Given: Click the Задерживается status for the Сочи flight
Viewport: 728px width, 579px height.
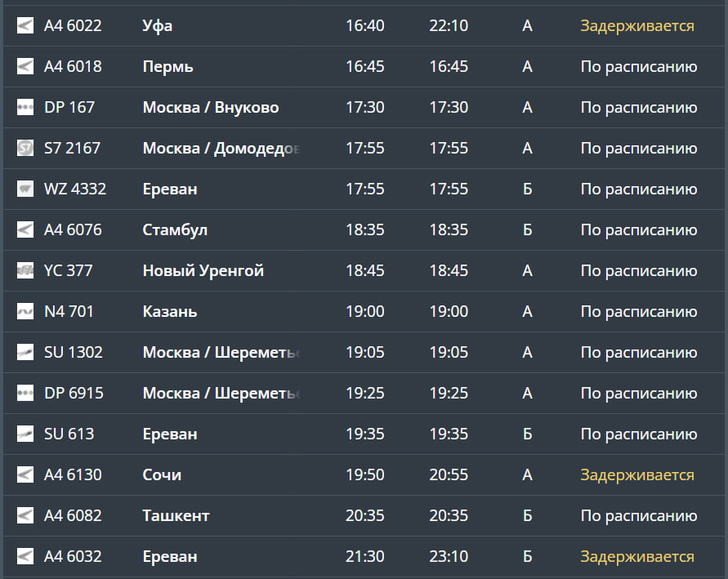Looking at the screenshot, I should pos(637,475).
